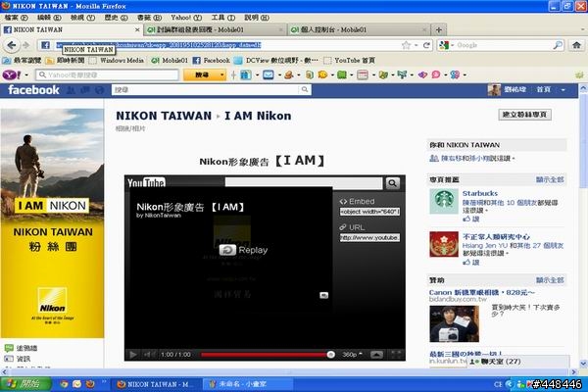Screen dimensions: 588x392
Task: Open the tab list dropdown arrow
Action: point(582,29)
